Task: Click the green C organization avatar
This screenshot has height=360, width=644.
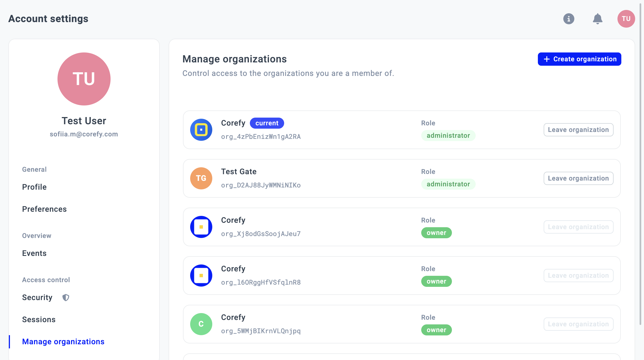Action: (x=201, y=324)
